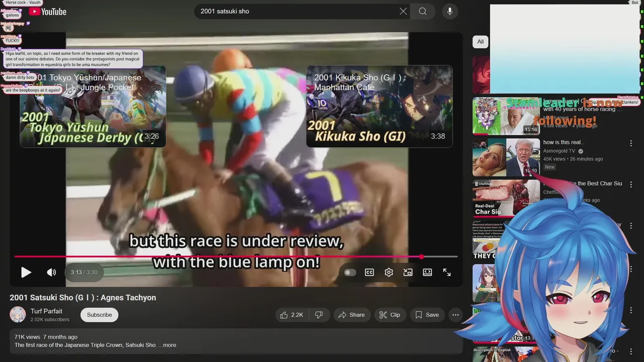Enable theater mode view
The width and height of the screenshot is (644, 362).
pyautogui.click(x=427, y=273)
